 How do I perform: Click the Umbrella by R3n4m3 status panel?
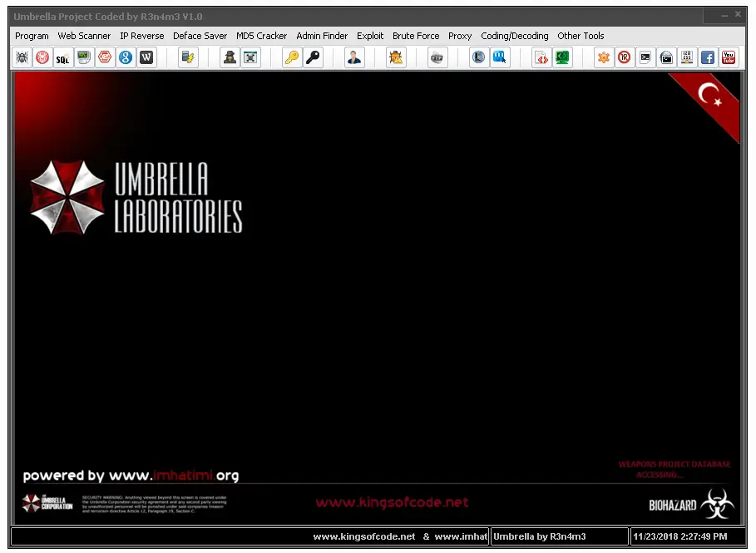(x=556, y=536)
